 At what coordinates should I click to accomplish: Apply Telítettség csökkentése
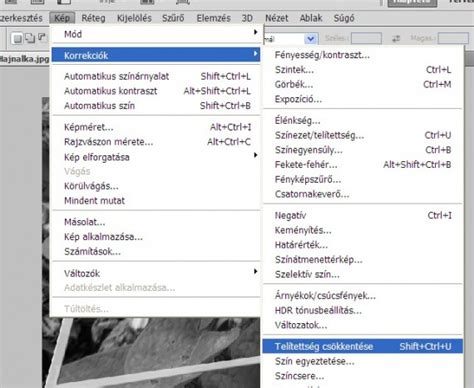pos(363,346)
